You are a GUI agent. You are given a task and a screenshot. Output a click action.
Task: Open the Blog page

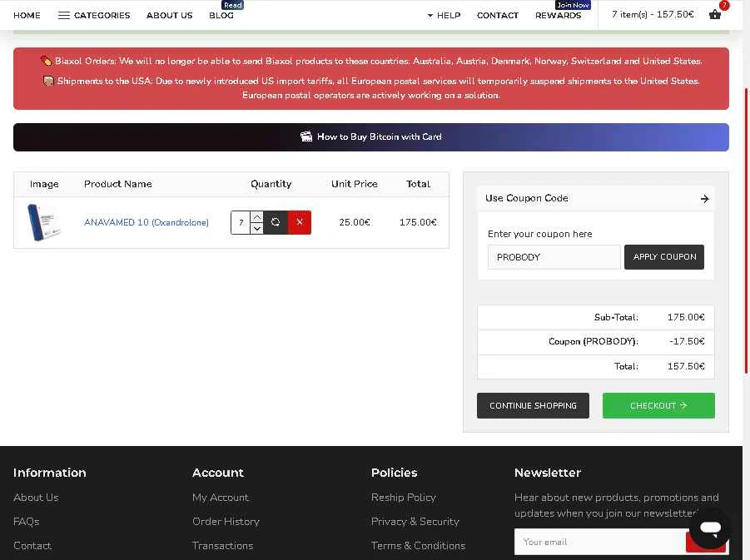click(221, 15)
